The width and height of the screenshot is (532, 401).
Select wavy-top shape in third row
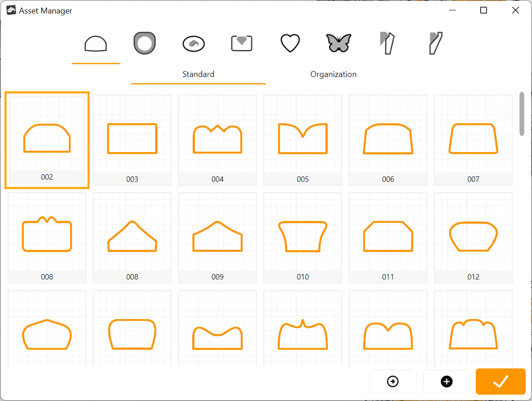coord(217,329)
